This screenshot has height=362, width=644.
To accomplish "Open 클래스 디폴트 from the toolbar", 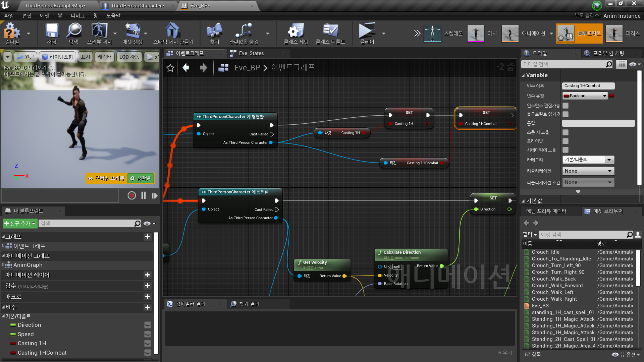I will [331, 33].
